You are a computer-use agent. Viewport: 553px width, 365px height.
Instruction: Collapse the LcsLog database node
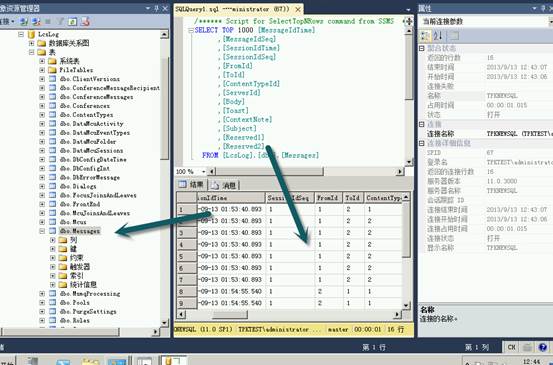21,34
